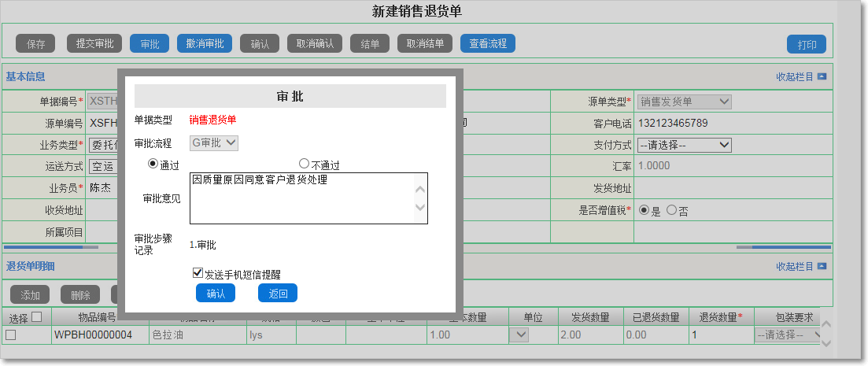Toggle 发送手机短信提醒 checkbox
The height and width of the screenshot is (366, 868).
pos(198,273)
